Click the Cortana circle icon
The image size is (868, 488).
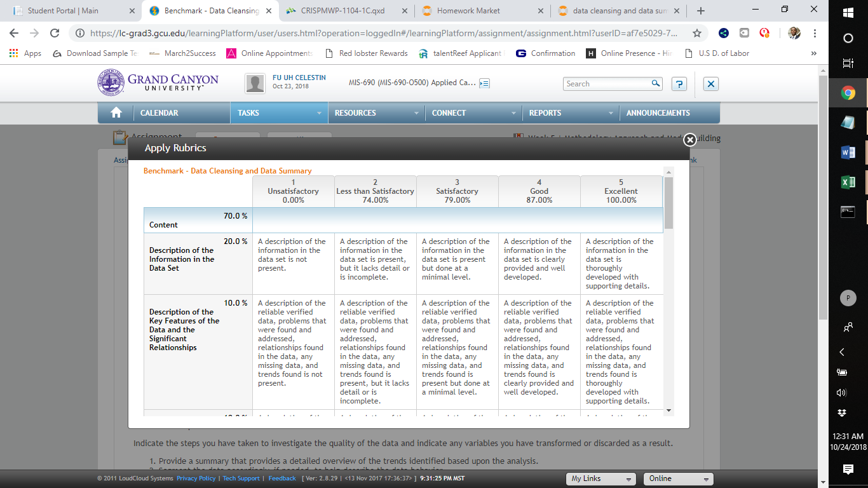(848, 38)
